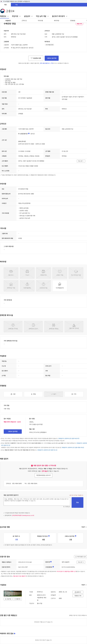The image size is (87, 644).
Task: Click the 자녀 학자금 지원 icon
Action: point(76,273)
